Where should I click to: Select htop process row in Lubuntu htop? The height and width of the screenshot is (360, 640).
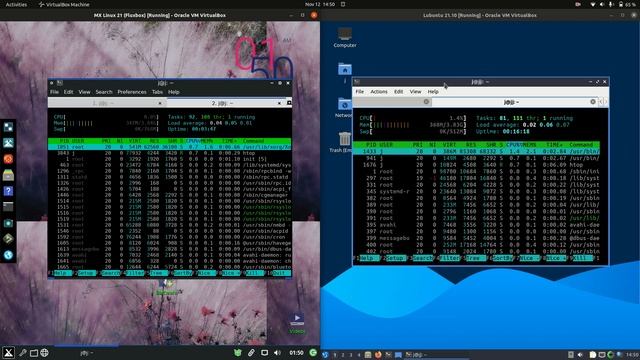coord(477,165)
